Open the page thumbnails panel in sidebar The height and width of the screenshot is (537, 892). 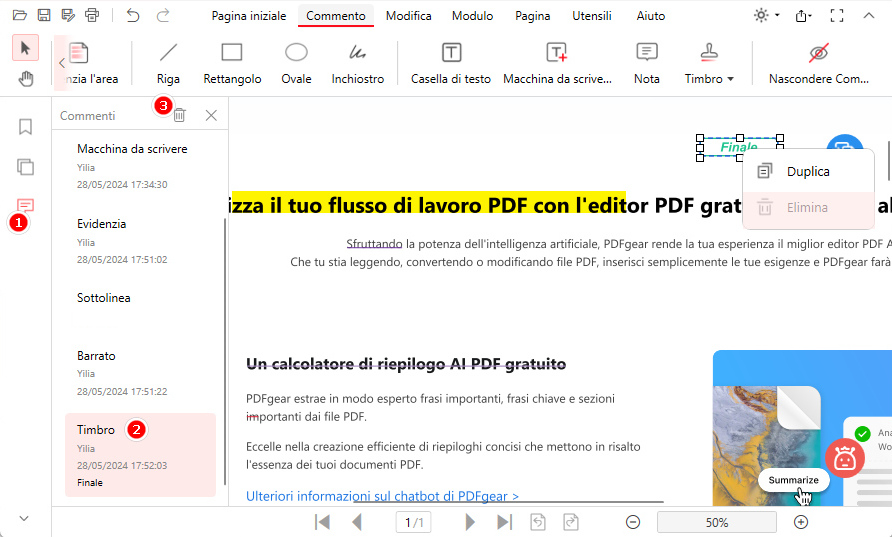click(26, 167)
